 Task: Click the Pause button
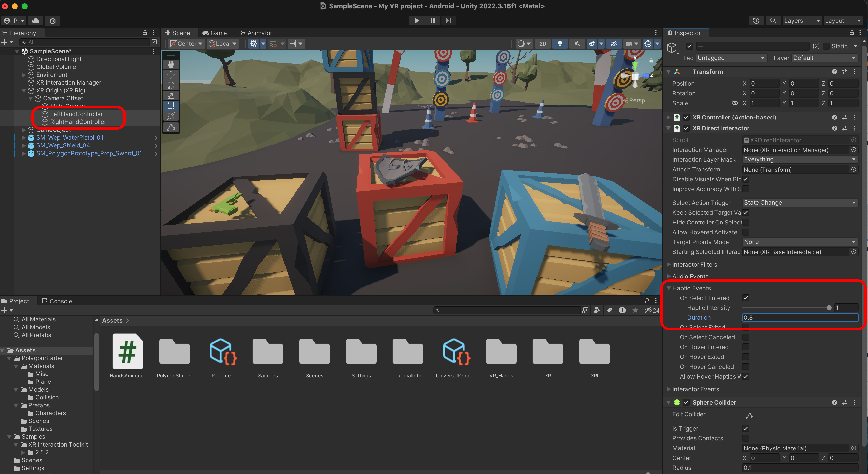tap(432, 21)
